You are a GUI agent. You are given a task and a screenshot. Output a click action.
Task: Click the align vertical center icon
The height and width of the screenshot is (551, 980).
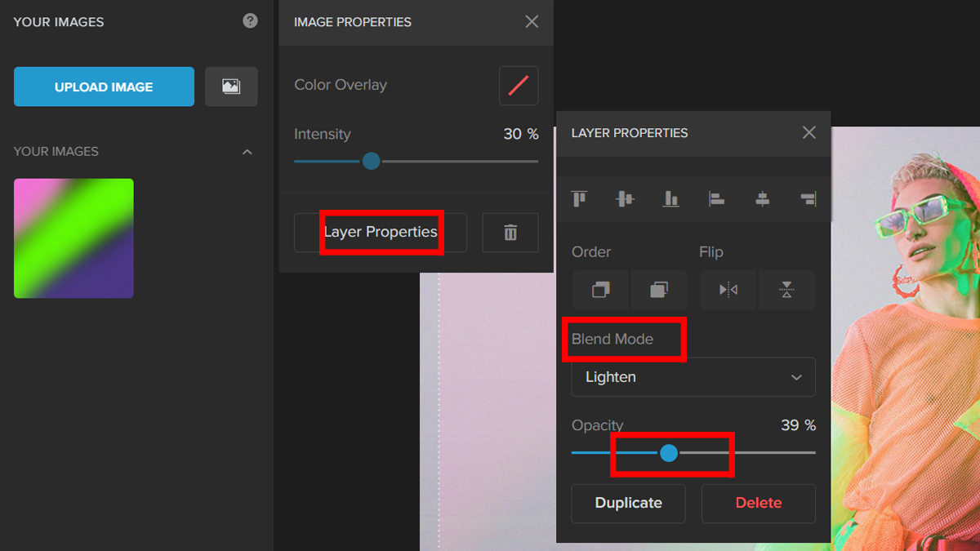626,199
